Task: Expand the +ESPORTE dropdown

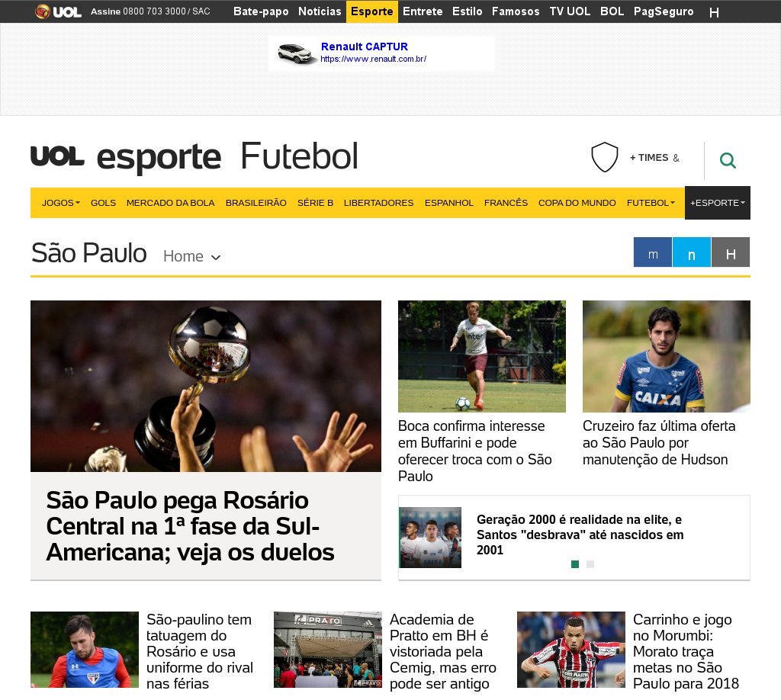Action: (717, 203)
